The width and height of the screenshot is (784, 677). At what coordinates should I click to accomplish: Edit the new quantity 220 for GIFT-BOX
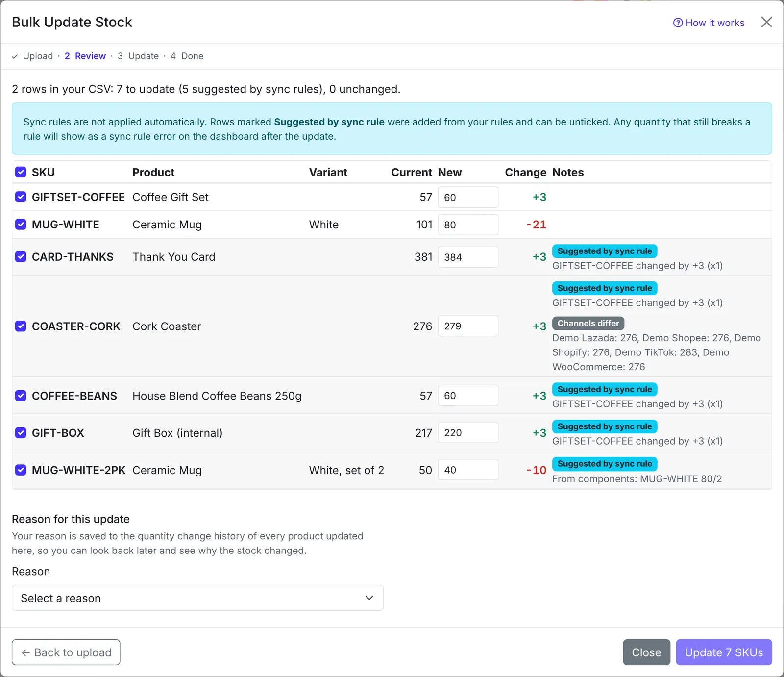(x=468, y=433)
